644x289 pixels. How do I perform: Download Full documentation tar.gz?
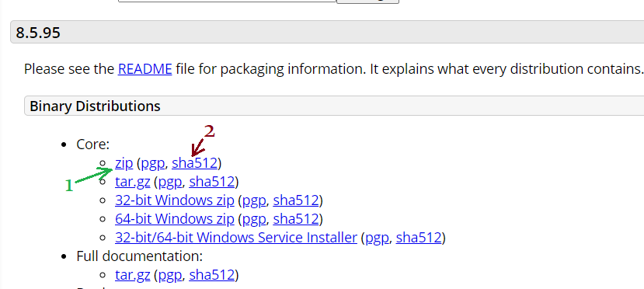(x=133, y=275)
